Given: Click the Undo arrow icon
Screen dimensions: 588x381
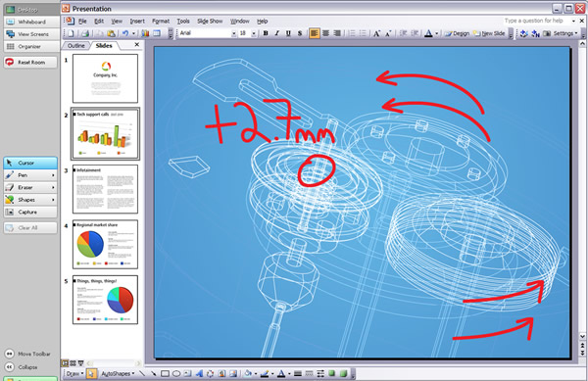Looking at the screenshot, I should point(125,33).
